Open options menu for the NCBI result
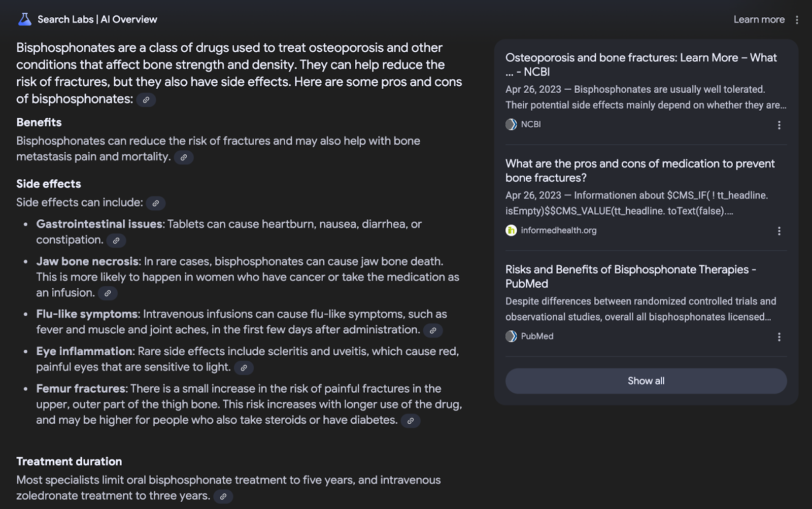812x509 pixels. coord(779,125)
